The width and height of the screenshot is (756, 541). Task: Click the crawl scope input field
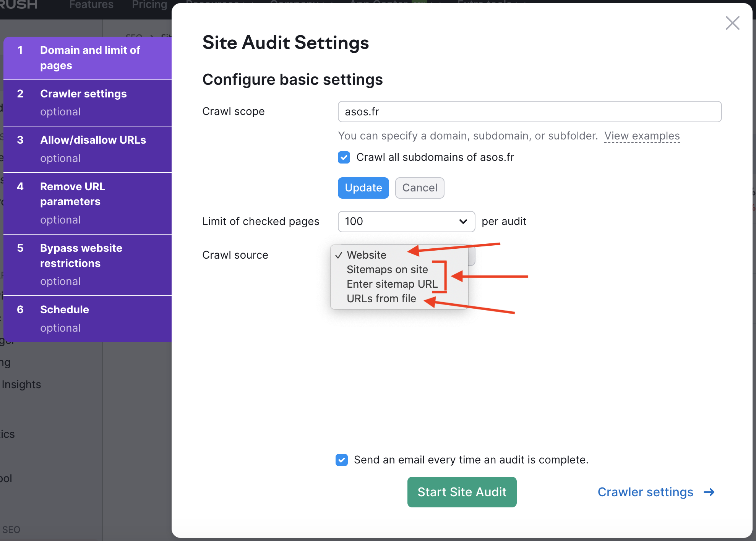(x=529, y=112)
